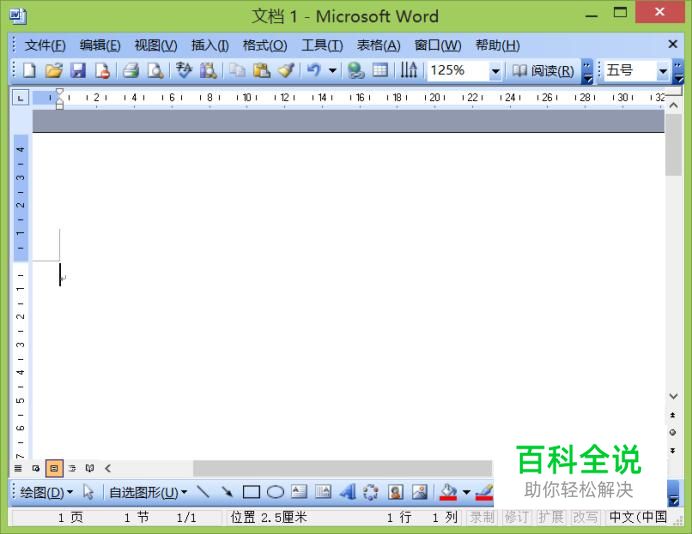Open the 自选图形(U) AutoShapes menu

[148, 492]
